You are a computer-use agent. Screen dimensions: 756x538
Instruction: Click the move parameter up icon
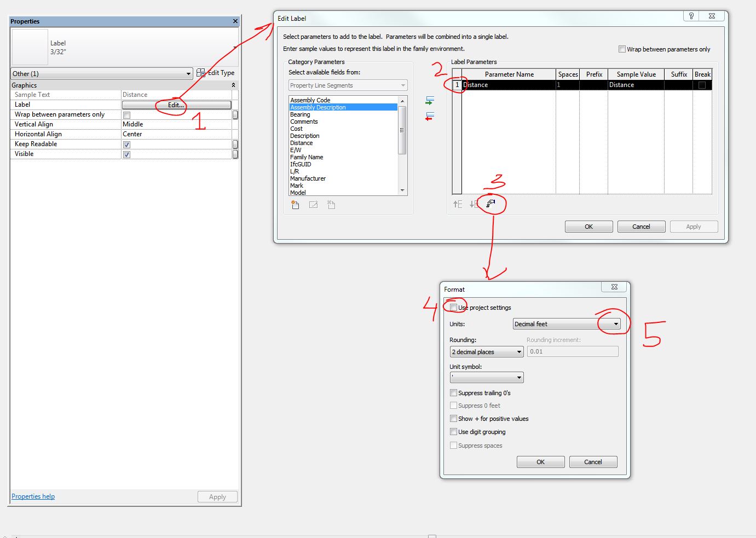pyautogui.click(x=458, y=204)
